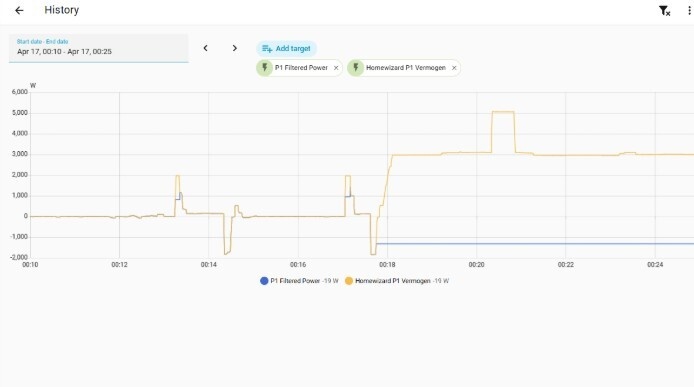The image size is (694, 387).
Task: Click the Homewizard P1 Vermogen chip lightning icon
Action: 355,68
